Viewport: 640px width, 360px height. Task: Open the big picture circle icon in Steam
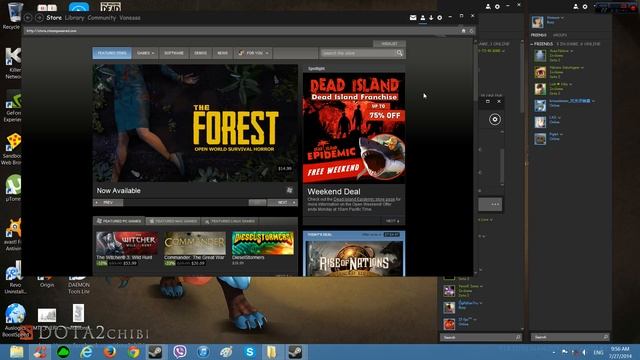(440, 18)
